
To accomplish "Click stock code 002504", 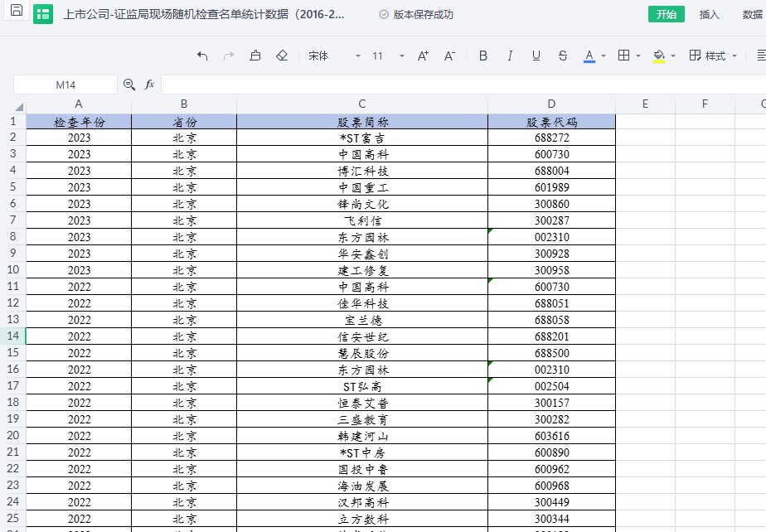I will click(551, 386).
